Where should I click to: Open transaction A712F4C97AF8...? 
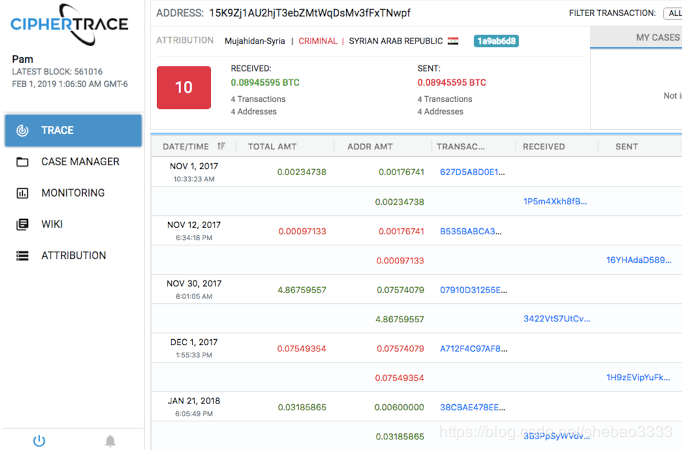[473, 349]
